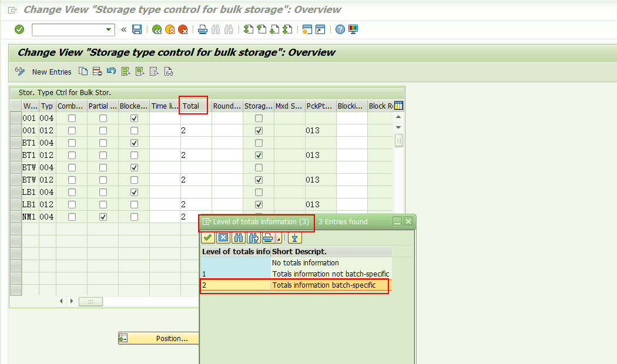Open Help using the question mark icon
The height and width of the screenshot is (364, 617).
341,29
